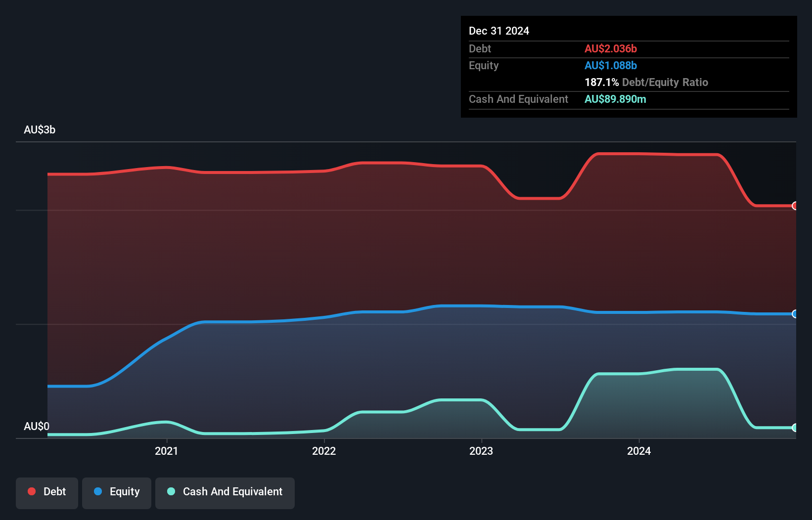
Task: Click the AU$0 y-axis label
Action: tap(37, 427)
